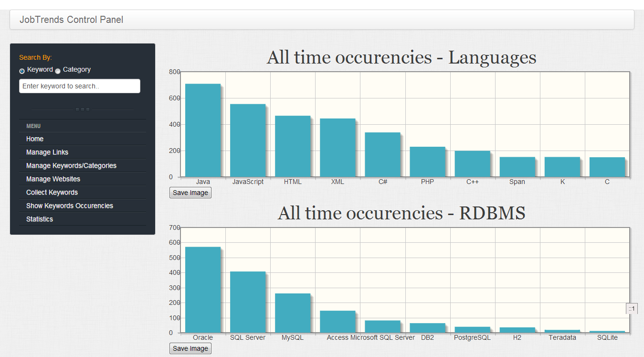This screenshot has height=357, width=644.
Task: Click the 'Oracle' axis label
Action: [x=203, y=337]
